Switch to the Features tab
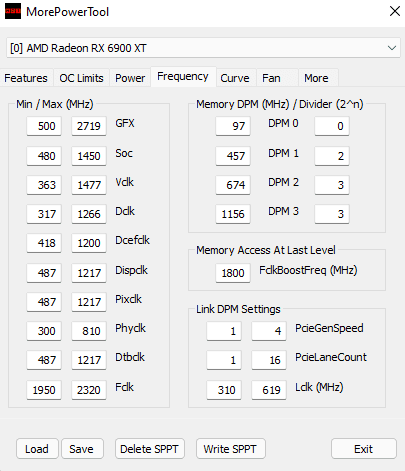405x471 pixels. click(26, 78)
